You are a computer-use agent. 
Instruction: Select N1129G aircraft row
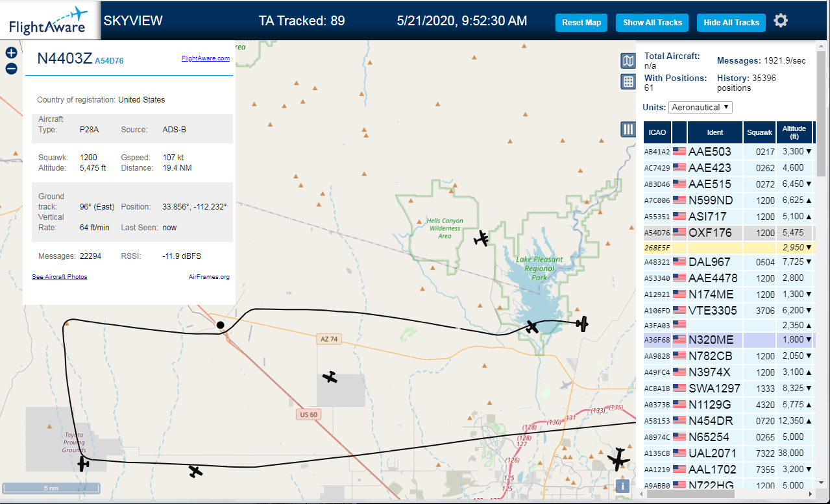pyautogui.click(x=728, y=404)
